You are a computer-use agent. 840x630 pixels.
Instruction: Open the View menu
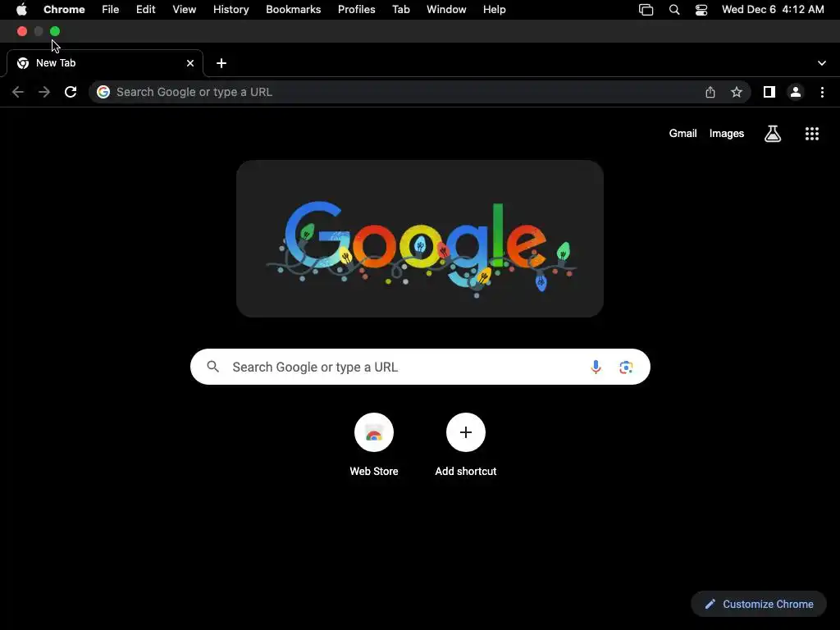[185, 10]
